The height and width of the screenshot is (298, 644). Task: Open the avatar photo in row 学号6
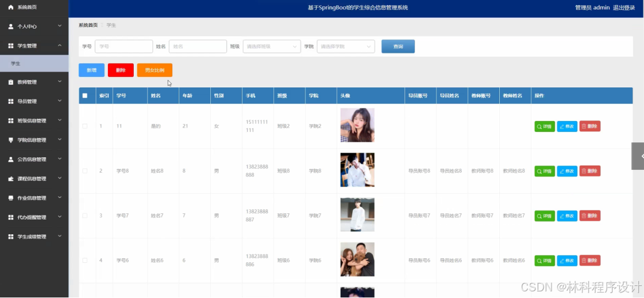coord(357,260)
